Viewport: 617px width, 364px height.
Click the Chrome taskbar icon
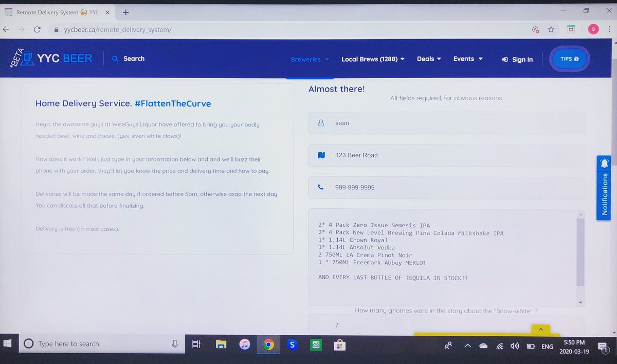click(268, 344)
